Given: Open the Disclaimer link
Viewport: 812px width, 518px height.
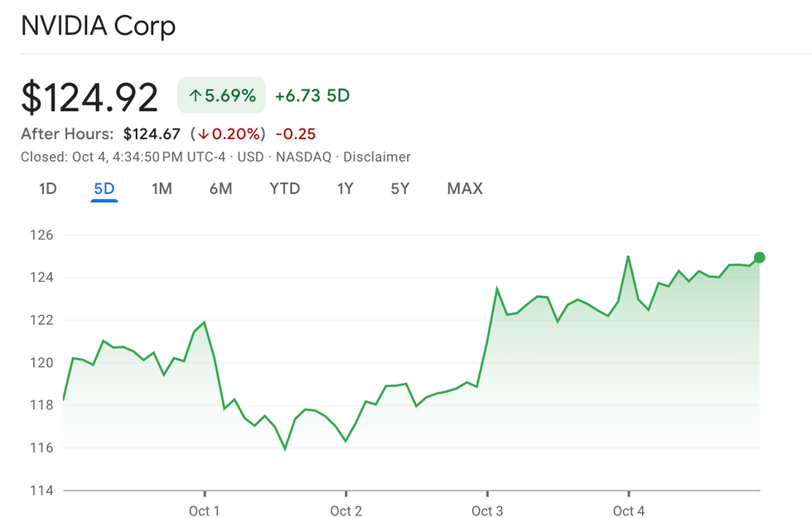Looking at the screenshot, I should coord(377,157).
